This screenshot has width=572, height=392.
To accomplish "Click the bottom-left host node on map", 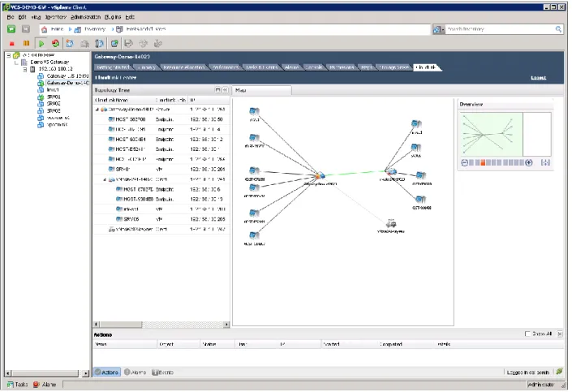I will [x=254, y=236].
